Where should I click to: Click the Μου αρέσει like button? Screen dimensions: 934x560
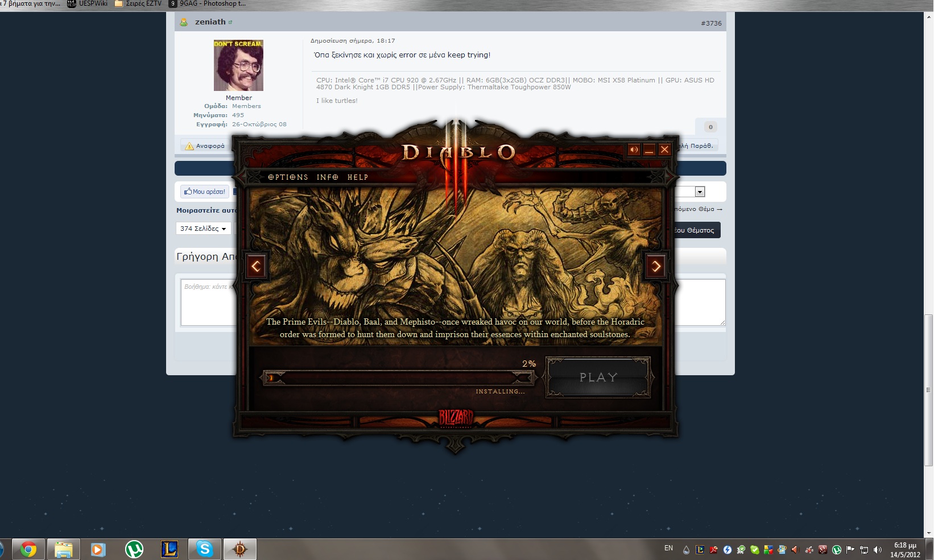[205, 192]
